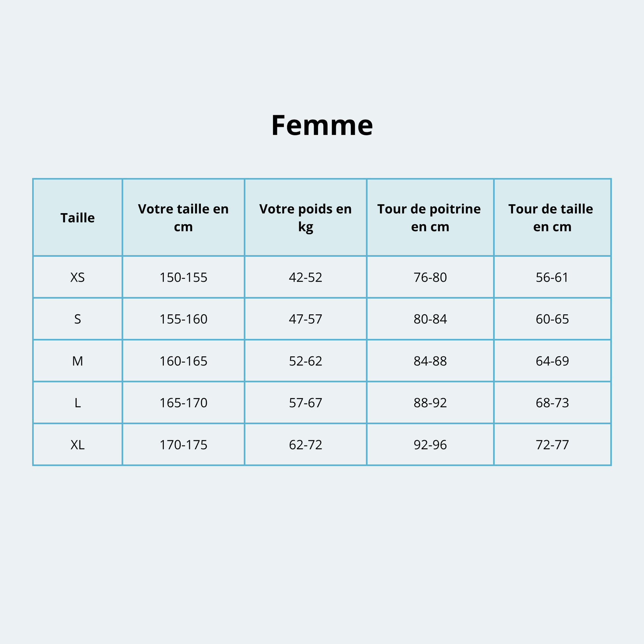The image size is (644, 644).
Task: Select the Tour de taille header
Action: pyautogui.click(x=552, y=218)
